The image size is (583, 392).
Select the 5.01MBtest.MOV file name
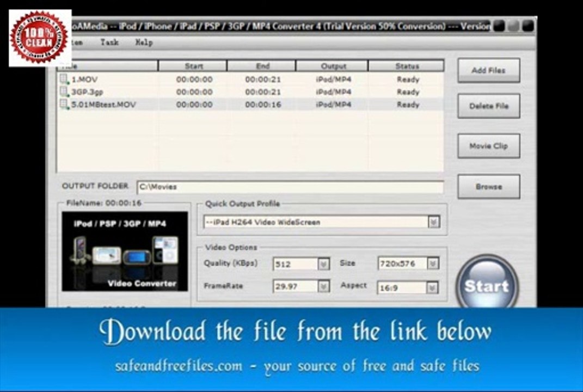point(103,105)
